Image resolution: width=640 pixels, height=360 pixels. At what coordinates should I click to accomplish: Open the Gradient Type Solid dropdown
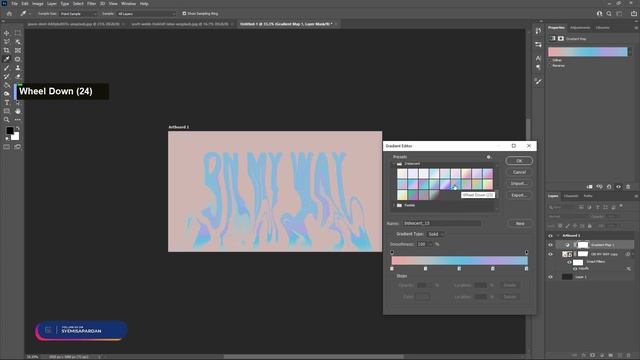tap(436, 234)
